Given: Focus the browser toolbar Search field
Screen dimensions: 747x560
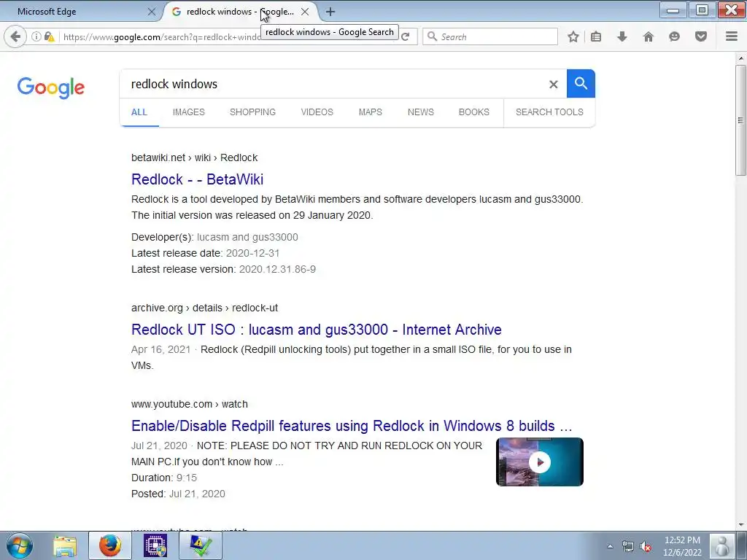Looking at the screenshot, I should pos(491,36).
